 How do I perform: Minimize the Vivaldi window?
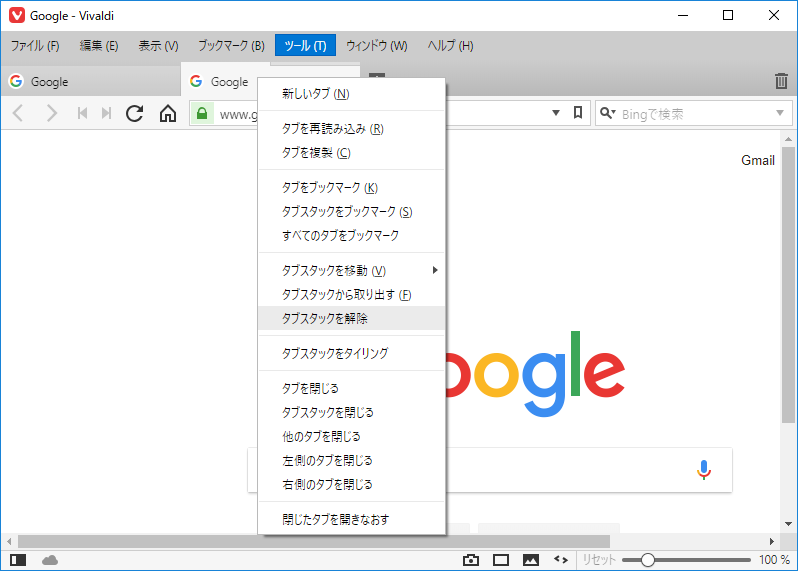[682, 15]
